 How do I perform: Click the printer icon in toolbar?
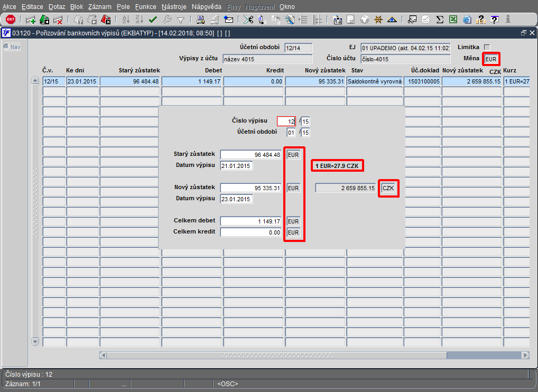coord(200,20)
